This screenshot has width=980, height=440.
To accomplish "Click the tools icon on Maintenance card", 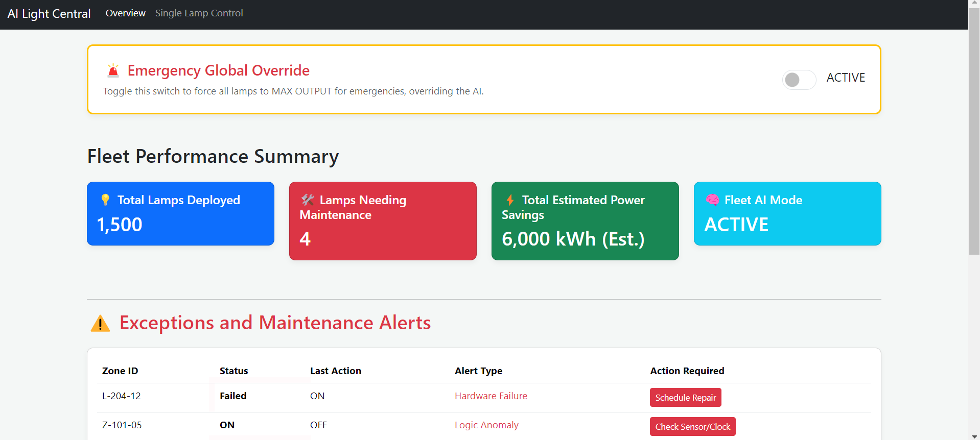I will [x=308, y=200].
